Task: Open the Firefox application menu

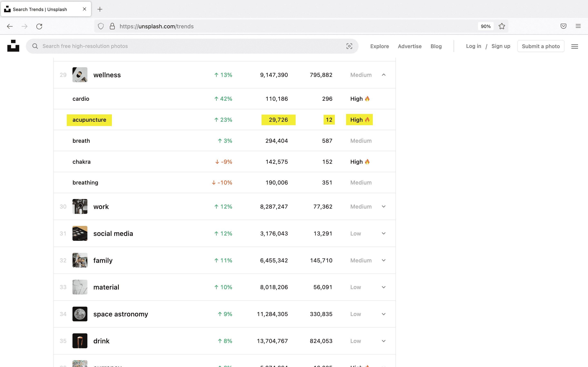Action: 578,26
